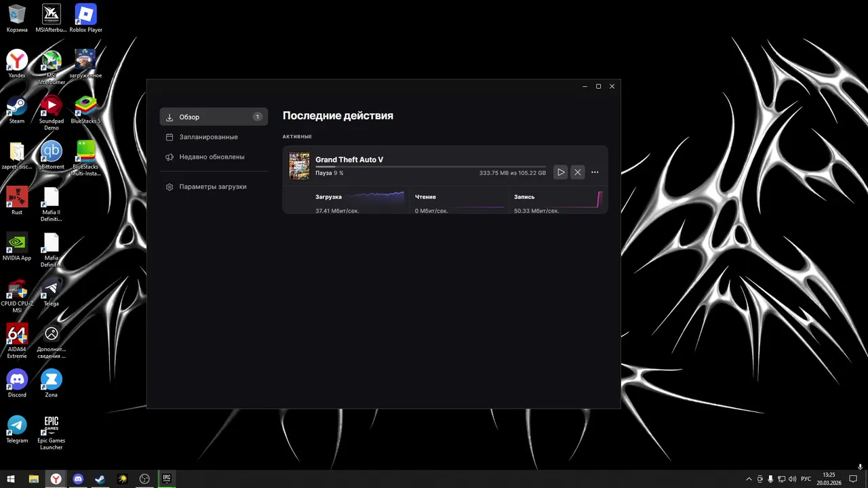Click the "Пауза 9 %" status text

330,173
